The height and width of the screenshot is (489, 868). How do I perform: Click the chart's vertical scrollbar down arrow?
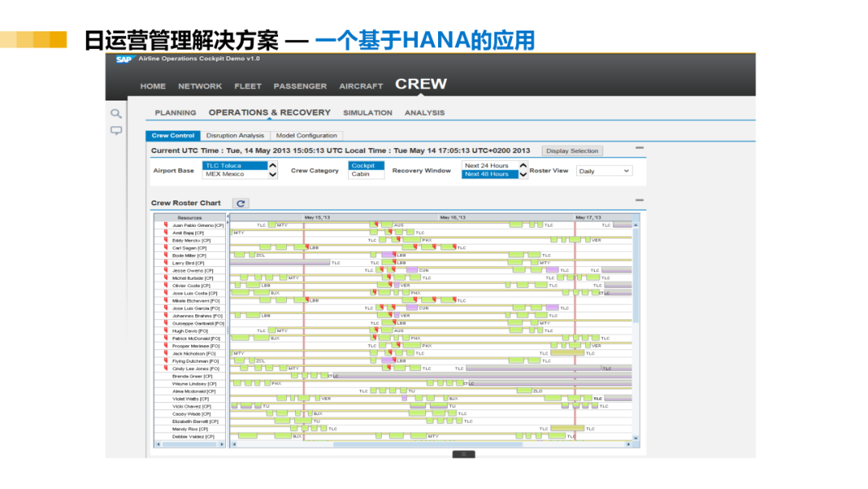coord(636,438)
